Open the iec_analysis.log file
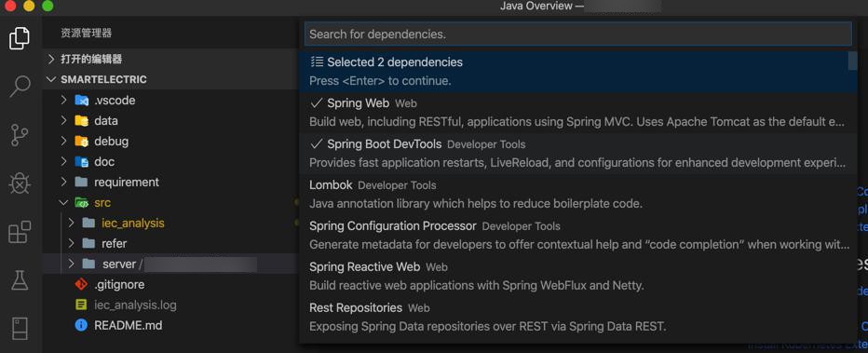Viewport: 868px width, 353px height. point(136,305)
